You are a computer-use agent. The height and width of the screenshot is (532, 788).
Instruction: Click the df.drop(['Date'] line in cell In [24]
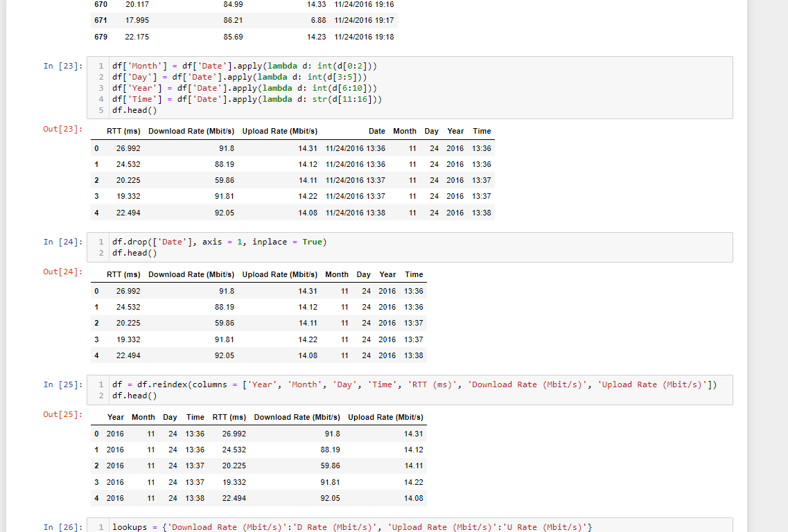click(x=219, y=242)
